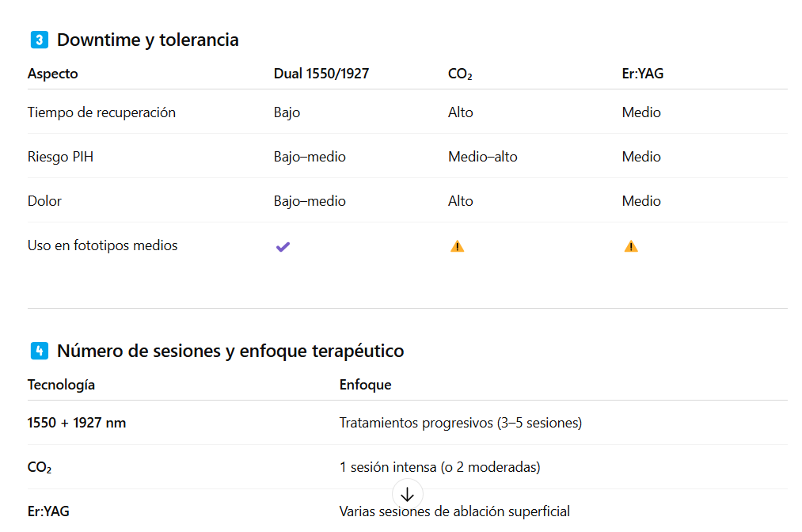The image size is (802, 532).
Task: Click the 'Riesgo PIH' row label
Action: [60, 157]
